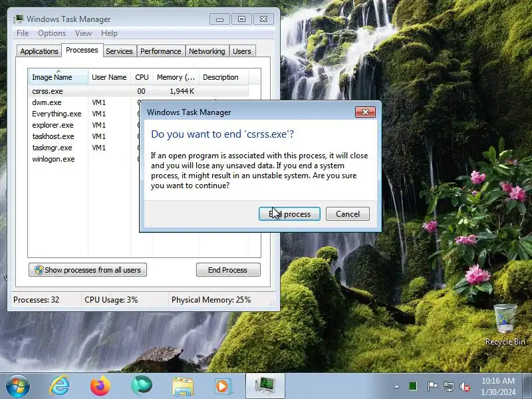This screenshot has height=399, width=532.
Task: Confirm End process in the dialog
Action: [289, 214]
